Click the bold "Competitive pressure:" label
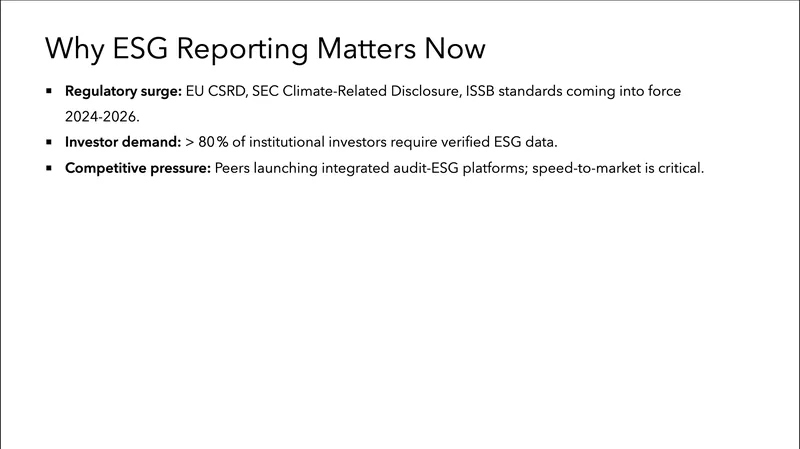The height and width of the screenshot is (449, 800). (138, 168)
